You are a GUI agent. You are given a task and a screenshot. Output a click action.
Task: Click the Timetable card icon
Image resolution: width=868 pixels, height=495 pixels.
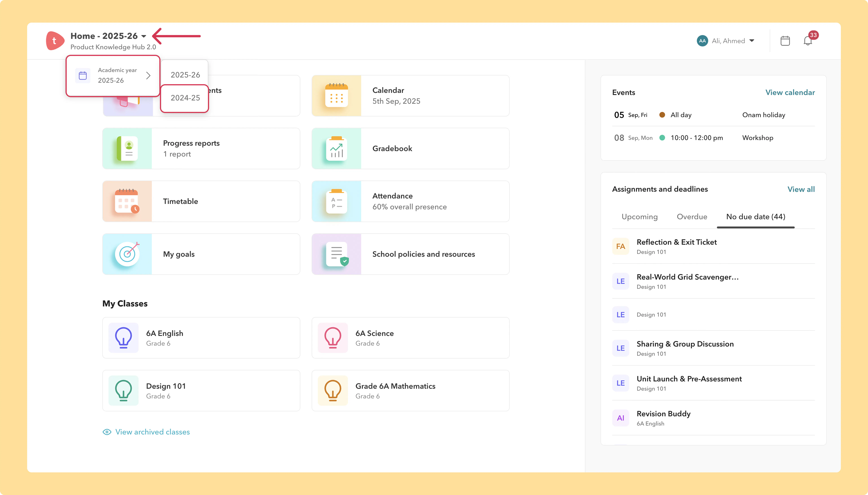[x=127, y=201]
